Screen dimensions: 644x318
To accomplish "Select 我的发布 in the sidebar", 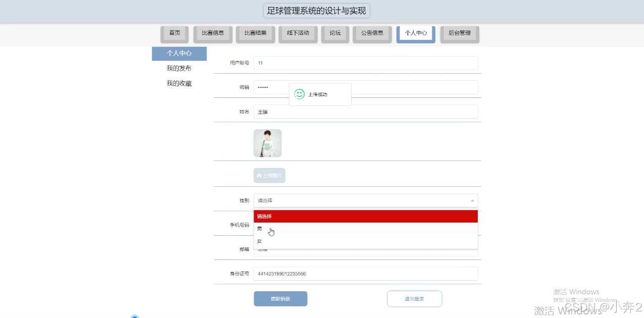I will [179, 68].
